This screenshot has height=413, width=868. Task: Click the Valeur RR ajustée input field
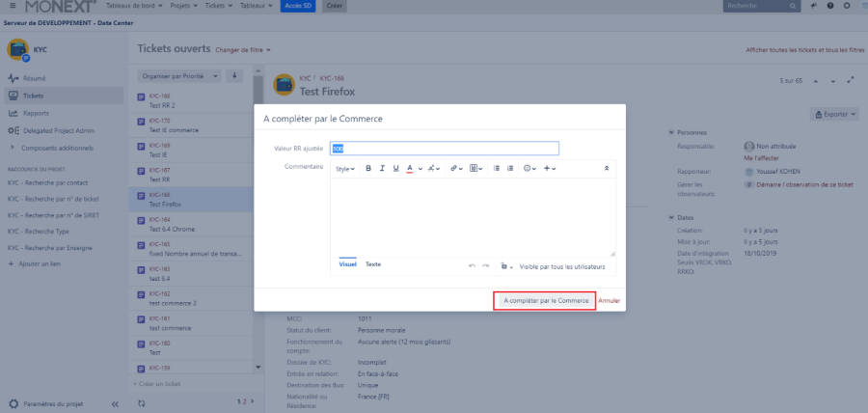(x=445, y=149)
